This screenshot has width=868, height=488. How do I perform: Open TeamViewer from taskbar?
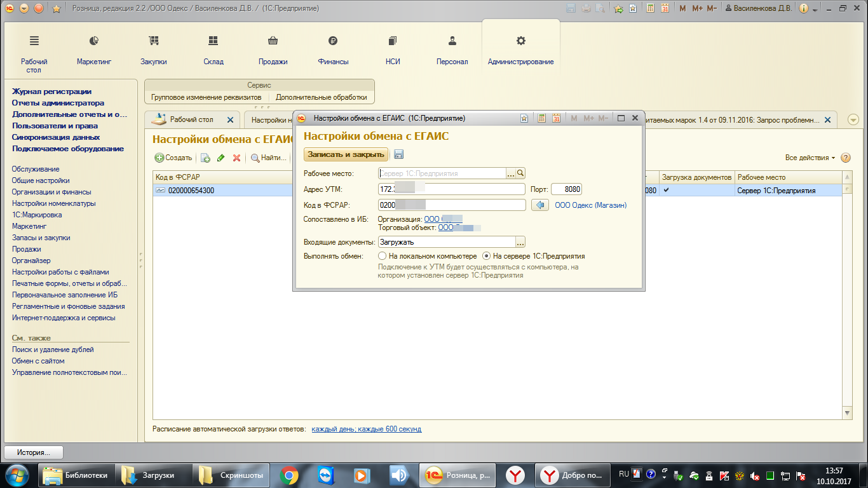coord(325,475)
